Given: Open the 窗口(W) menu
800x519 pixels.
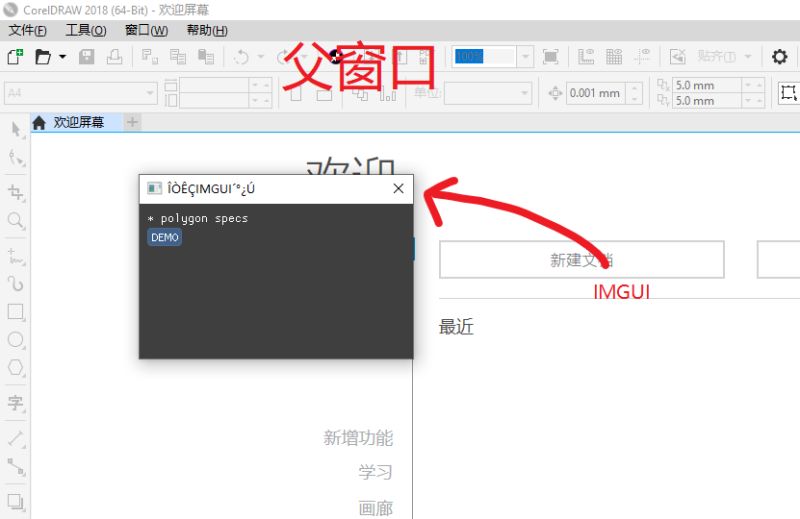Looking at the screenshot, I should tap(146, 31).
